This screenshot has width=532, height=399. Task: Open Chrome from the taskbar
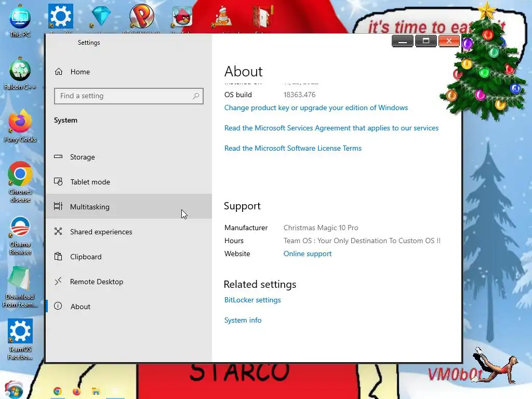(58, 391)
